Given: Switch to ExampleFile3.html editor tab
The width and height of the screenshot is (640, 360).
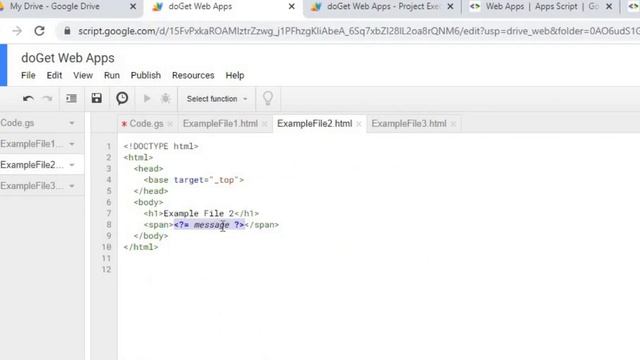Looking at the screenshot, I should point(409,124).
